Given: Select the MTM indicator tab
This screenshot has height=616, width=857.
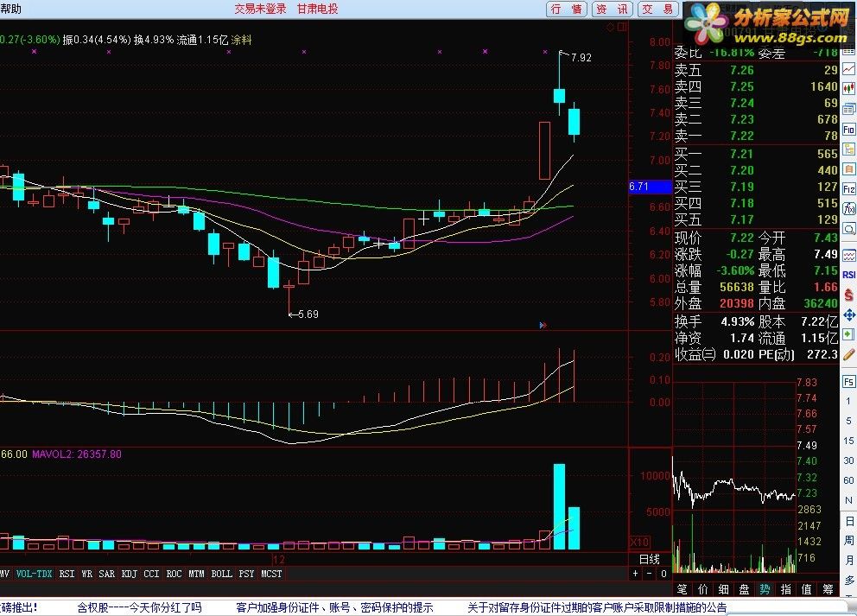Looking at the screenshot, I should click(196, 574).
